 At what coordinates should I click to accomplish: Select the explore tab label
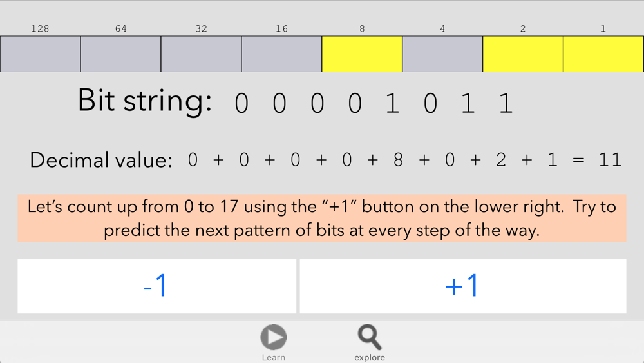370,358
